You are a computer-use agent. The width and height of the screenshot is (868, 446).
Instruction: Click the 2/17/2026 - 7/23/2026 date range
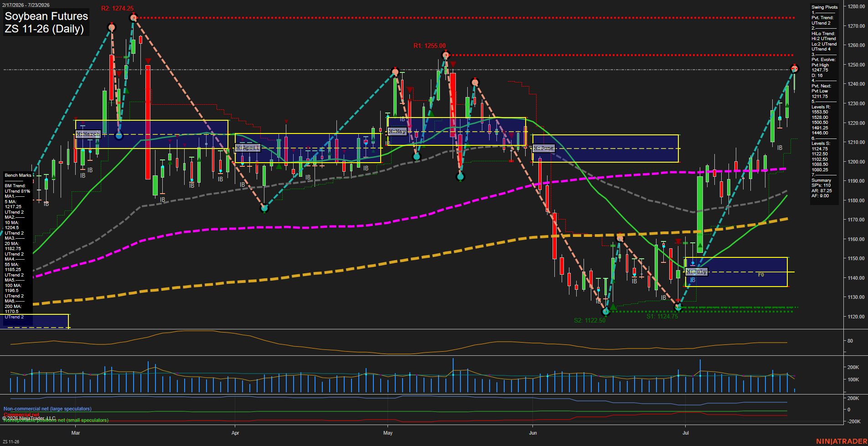coord(26,5)
